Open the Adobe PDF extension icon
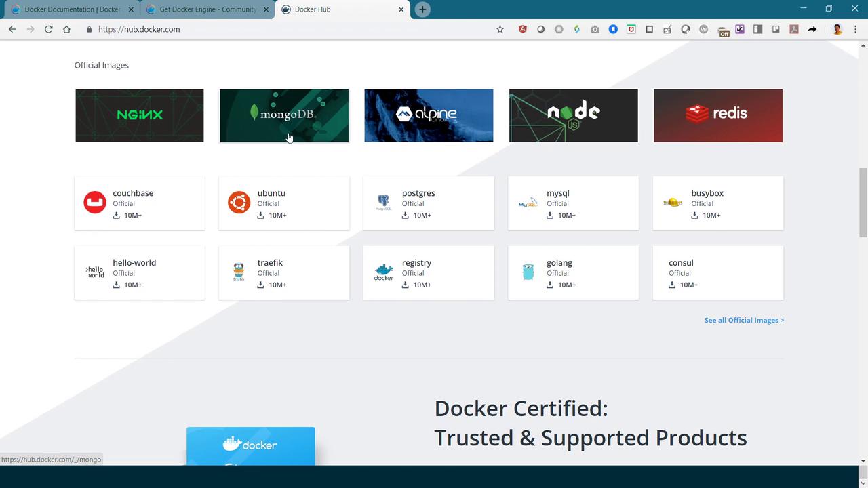The height and width of the screenshot is (488, 868). (794, 29)
